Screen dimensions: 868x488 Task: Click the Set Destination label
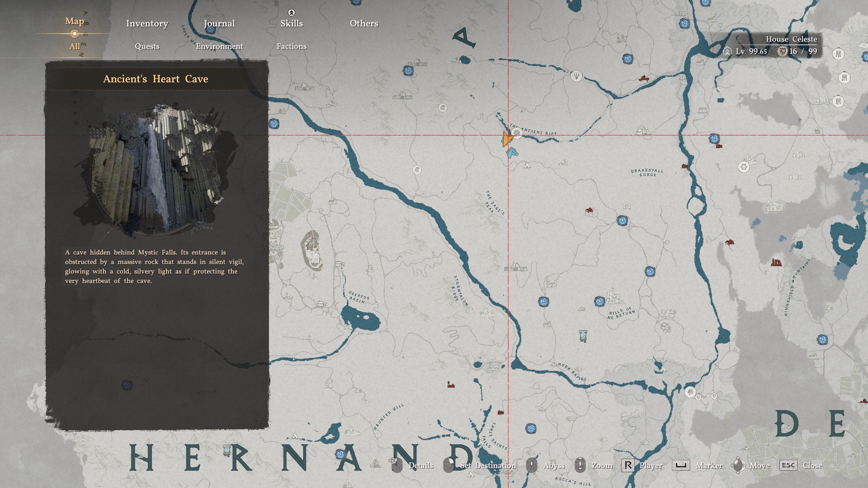coord(488,466)
